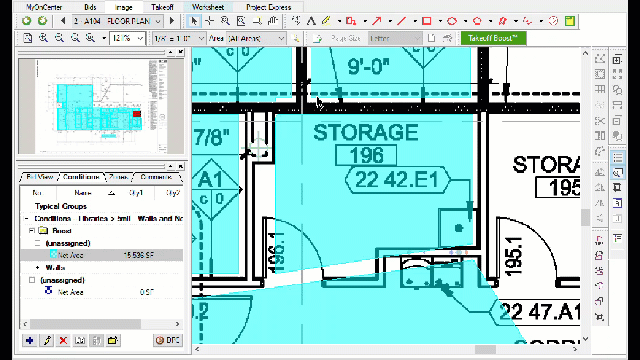Viewport: 640px width, 360px height.
Task: Collapse the Conditions Libraries root row
Action: click(x=27, y=219)
